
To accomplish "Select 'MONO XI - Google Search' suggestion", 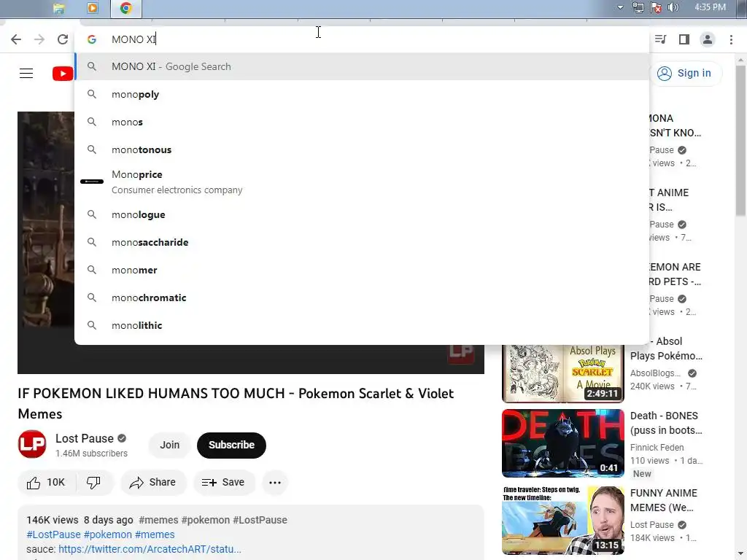I will [362, 66].
